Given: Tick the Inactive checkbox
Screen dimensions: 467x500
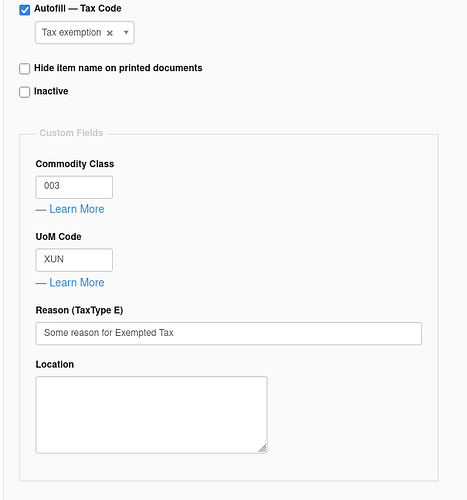Looking at the screenshot, I should pyautogui.click(x=24, y=92).
